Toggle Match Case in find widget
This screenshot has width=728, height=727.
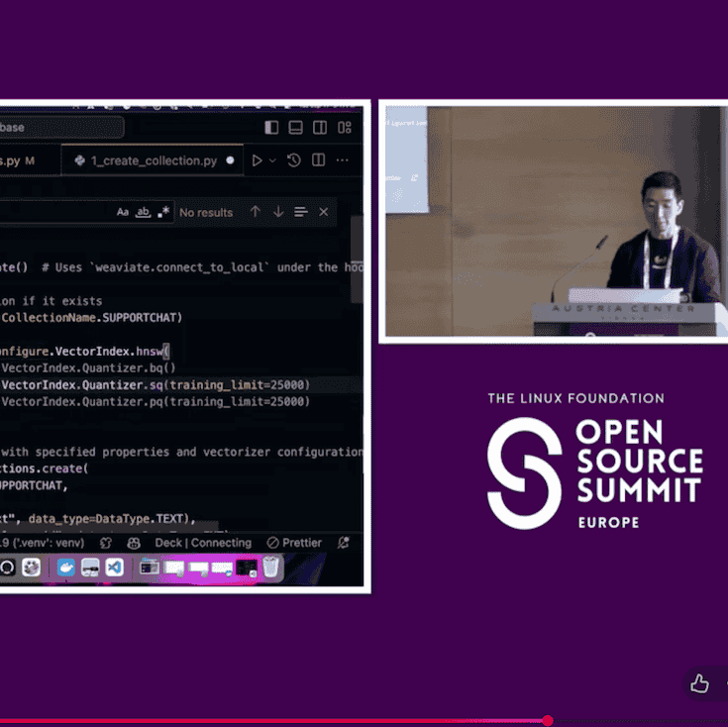click(x=123, y=213)
